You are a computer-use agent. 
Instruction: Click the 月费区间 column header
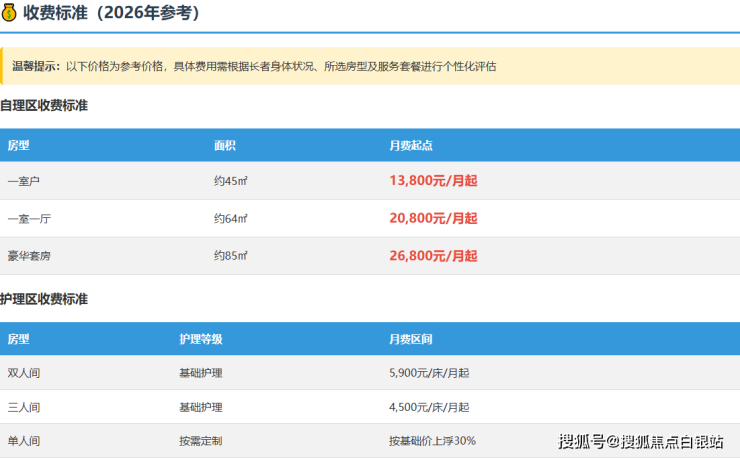click(x=410, y=339)
